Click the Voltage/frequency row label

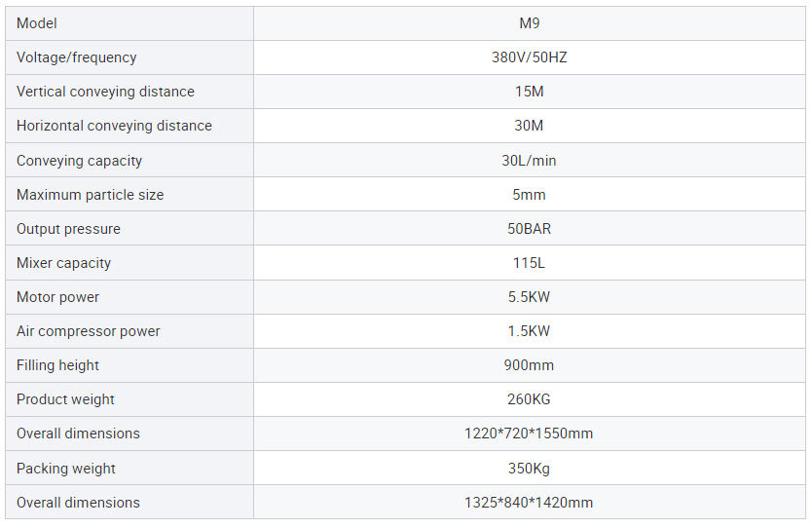pos(76,57)
